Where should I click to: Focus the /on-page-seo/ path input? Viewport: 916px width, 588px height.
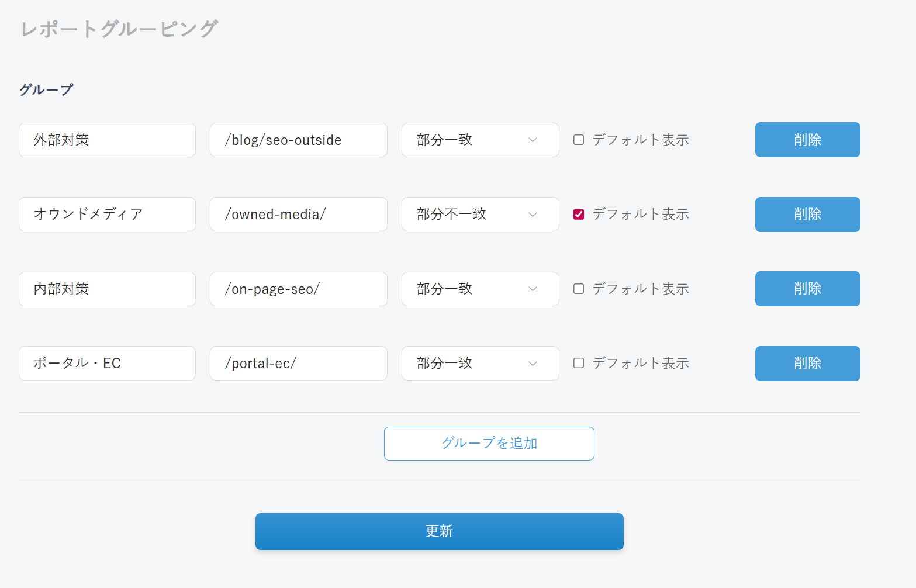click(298, 289)
